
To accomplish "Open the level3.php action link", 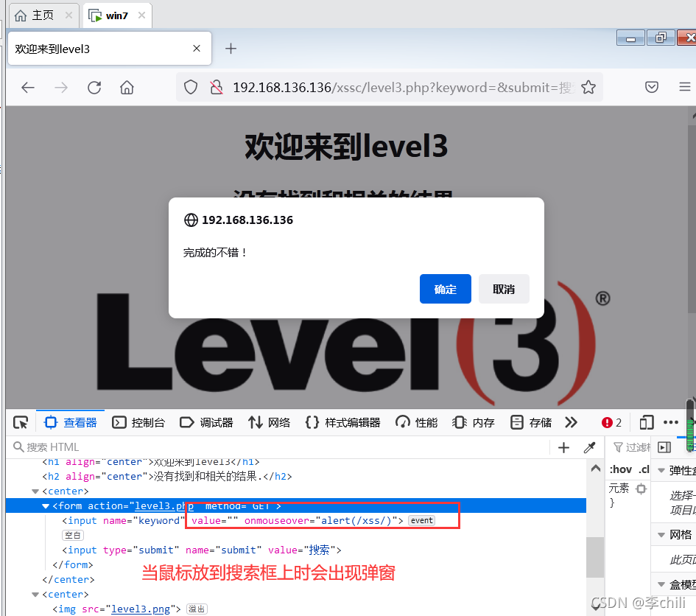I will click(164, 506).
